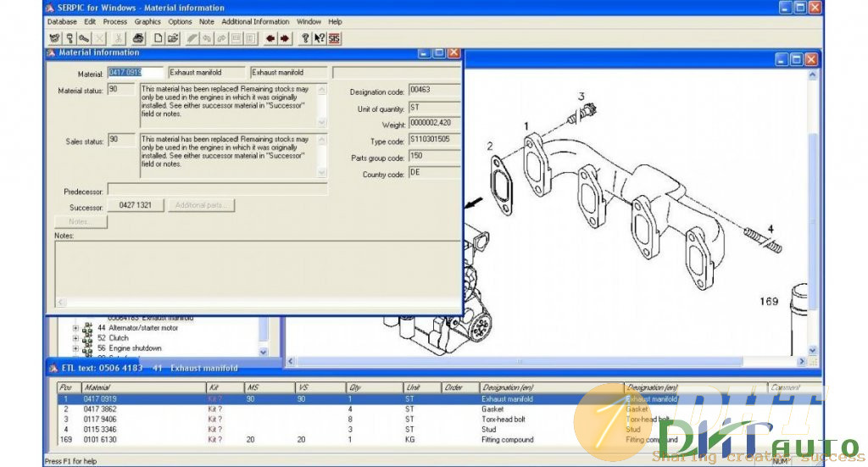Click the context help pointer icon
868x467 pixels.
point(320,38)
